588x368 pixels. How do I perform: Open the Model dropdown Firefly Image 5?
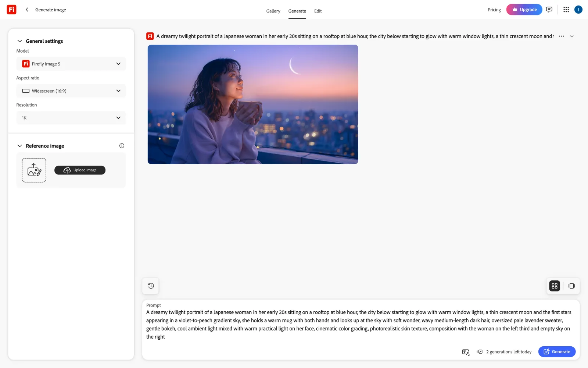[x=71, y=64]
